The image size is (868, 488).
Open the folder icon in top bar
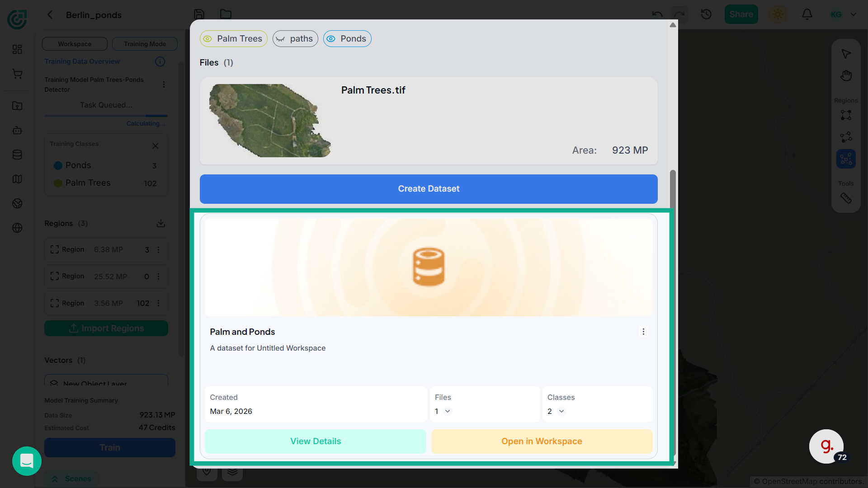coord(226,14)
